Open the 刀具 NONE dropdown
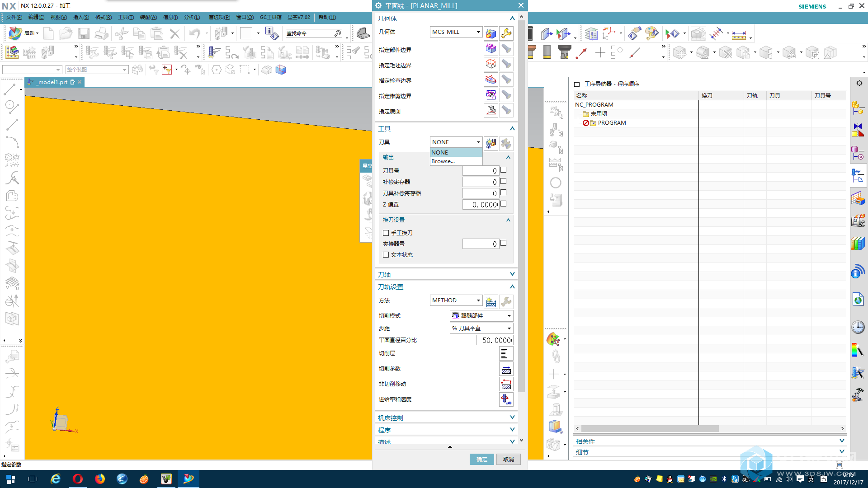 [x=456, y=142]
